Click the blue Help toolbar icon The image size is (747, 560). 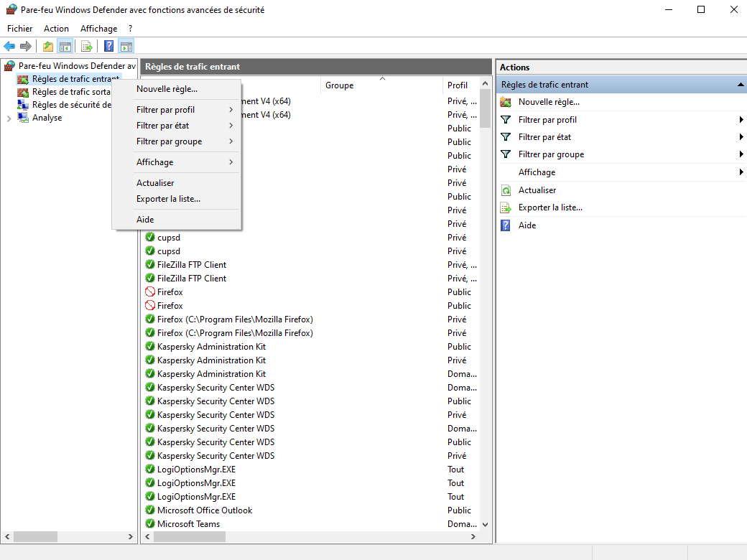[108, 46]
